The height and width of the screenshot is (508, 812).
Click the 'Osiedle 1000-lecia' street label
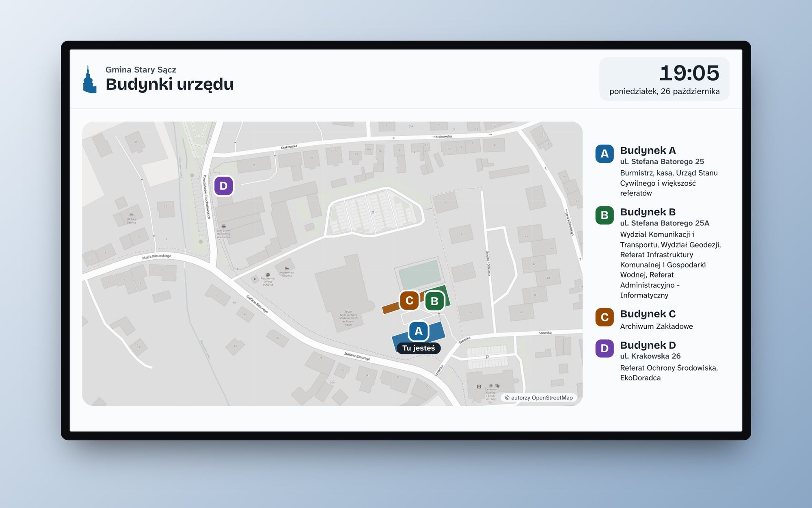488,263
